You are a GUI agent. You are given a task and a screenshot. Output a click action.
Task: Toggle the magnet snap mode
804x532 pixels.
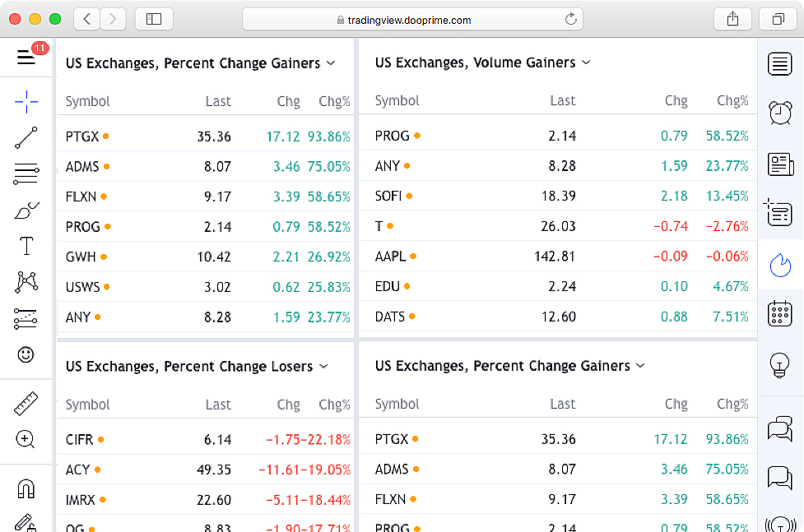coord(26,489)
